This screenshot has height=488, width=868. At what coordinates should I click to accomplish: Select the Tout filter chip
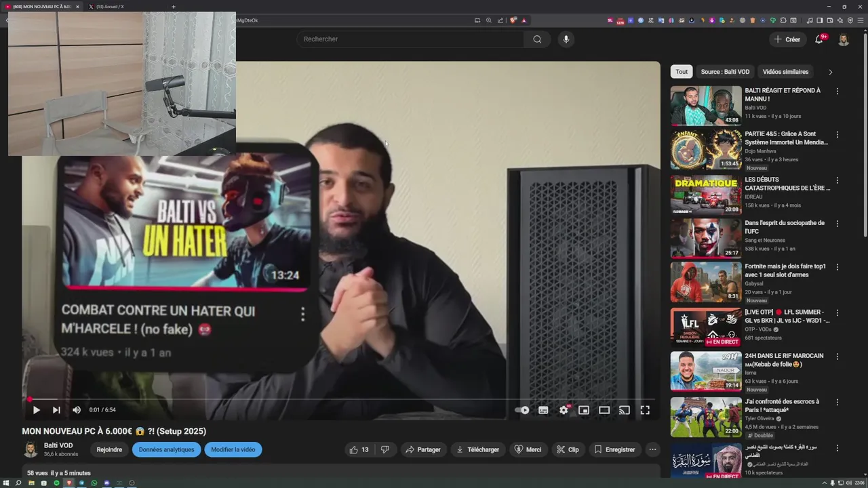click(x=682, y=72)
